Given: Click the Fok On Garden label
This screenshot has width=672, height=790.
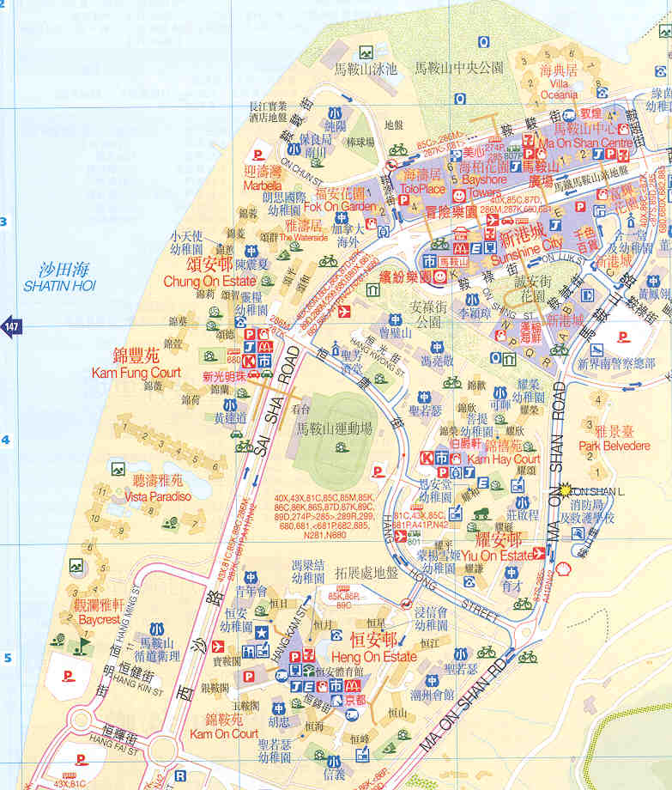Looking at the screenshot, I should [x=340, y=206].
